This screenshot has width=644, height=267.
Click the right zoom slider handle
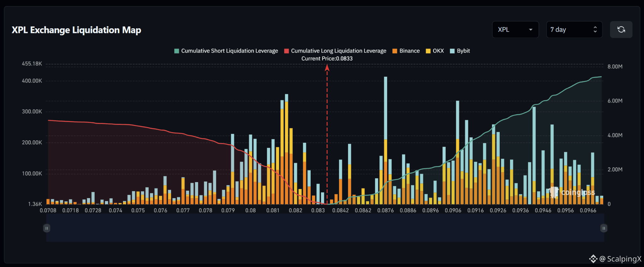pyautogui.click(x=604, y=228)
